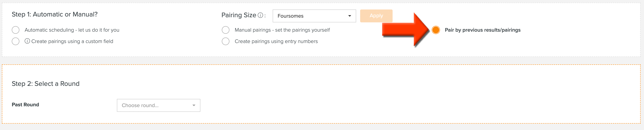Open info icon beside custom field option

coord(27,41)
